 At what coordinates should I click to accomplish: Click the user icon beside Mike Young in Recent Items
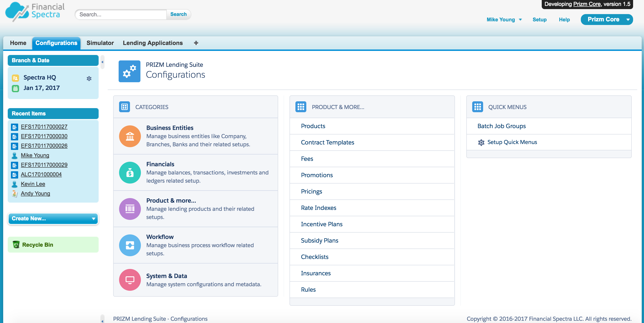[15, 155]
